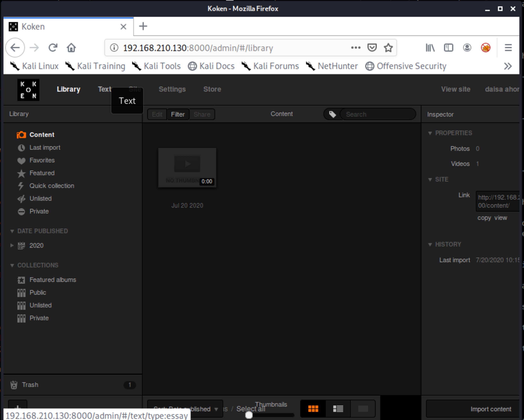Switch to list view layout
Screen dimensions: 524x420
click(x=338, y=409)
